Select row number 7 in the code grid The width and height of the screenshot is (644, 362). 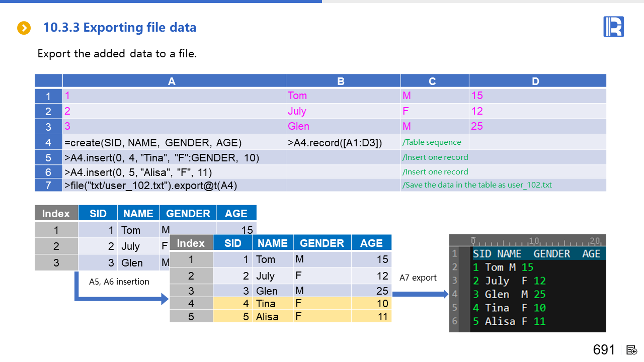pyautogui.click(x=48, y=185)
